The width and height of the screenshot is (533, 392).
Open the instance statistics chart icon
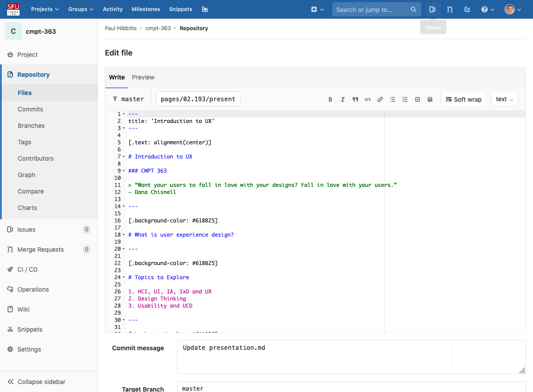coord(205,9)
